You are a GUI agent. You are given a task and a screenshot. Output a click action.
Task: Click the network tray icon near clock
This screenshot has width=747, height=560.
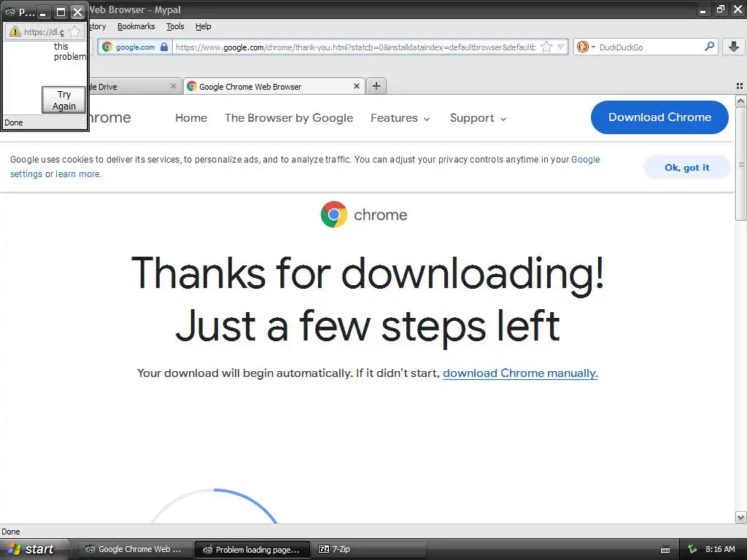pos(693,549)
